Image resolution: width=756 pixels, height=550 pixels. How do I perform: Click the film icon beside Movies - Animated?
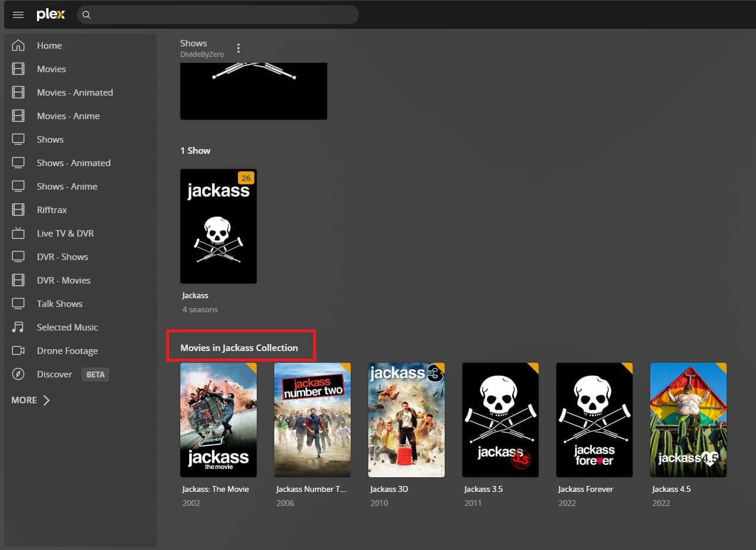[x=18, y=92]
